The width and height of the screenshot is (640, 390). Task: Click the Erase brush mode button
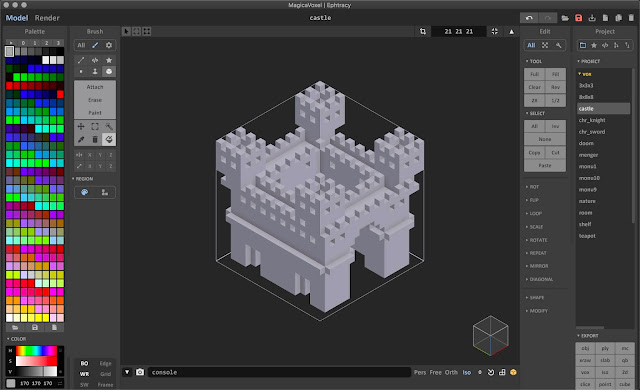tap(95, 100)
